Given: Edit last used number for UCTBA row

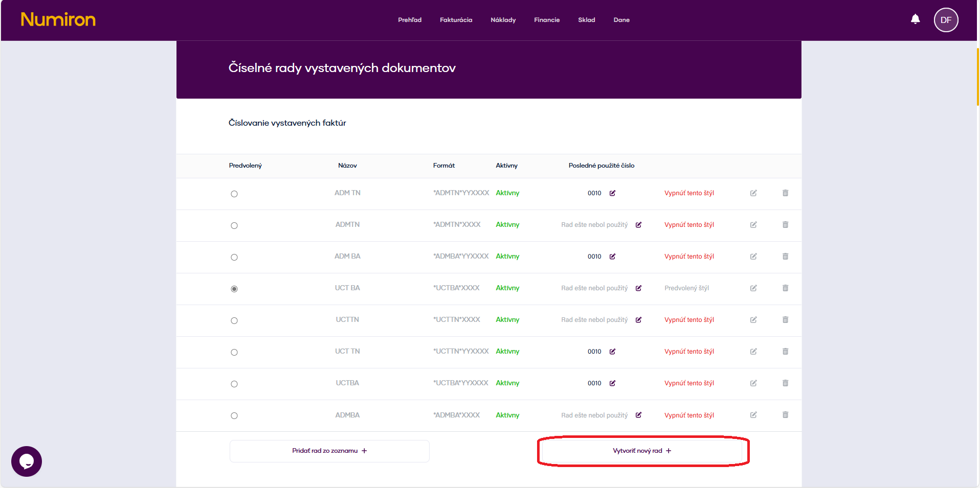Looking at the screenshot, I should click(x=612, y=383).
